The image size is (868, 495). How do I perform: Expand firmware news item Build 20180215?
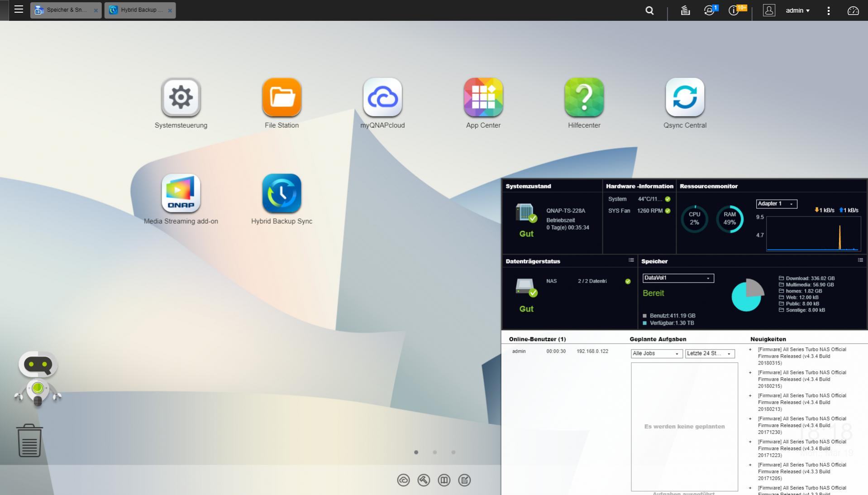click(802, 380)
